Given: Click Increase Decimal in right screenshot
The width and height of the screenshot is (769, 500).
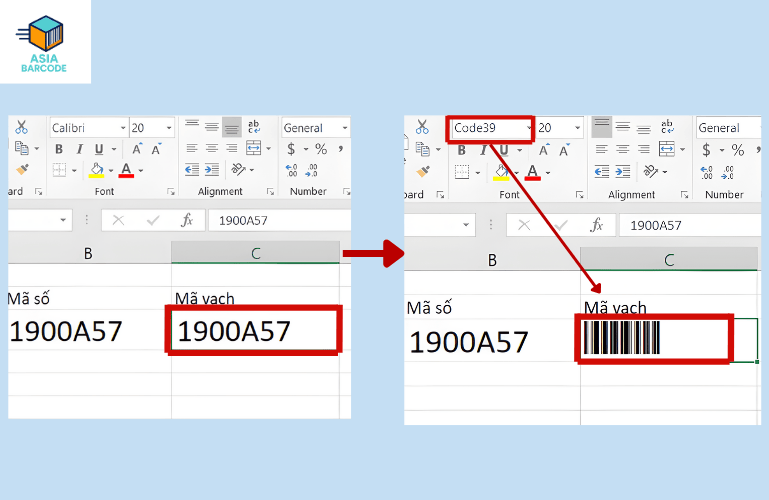Looking at the screenshot, I should pyautogui.click(x=707, y=173).
